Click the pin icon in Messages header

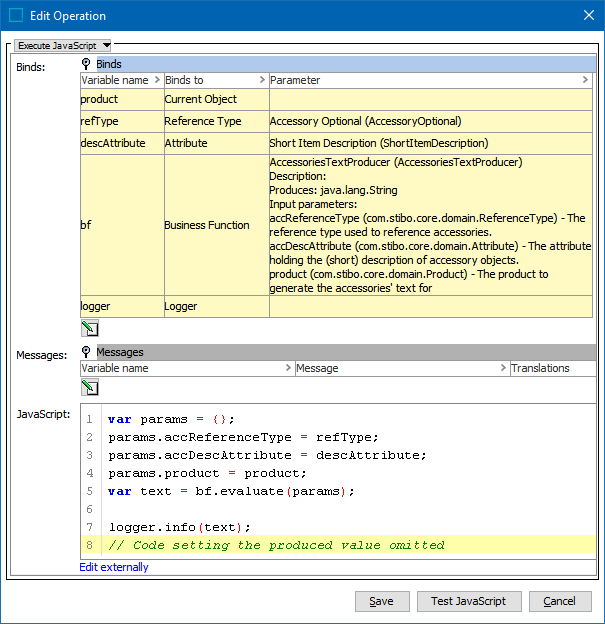pyautogui.click(x=87, y=352)
